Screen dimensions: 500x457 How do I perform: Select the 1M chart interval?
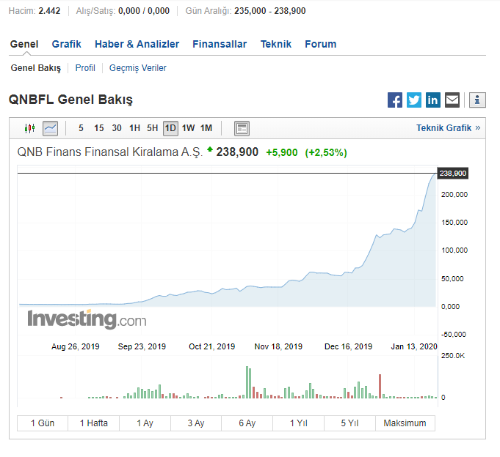point(206,128)
